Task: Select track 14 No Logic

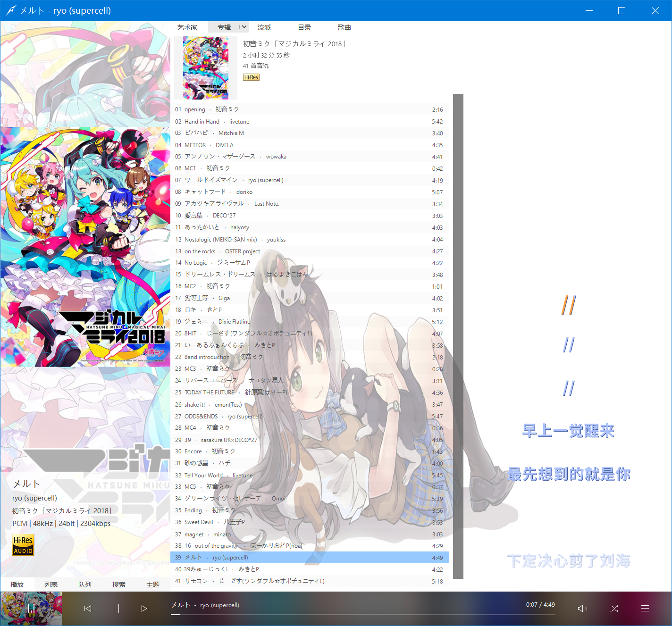Action: (x=310, y=263)
